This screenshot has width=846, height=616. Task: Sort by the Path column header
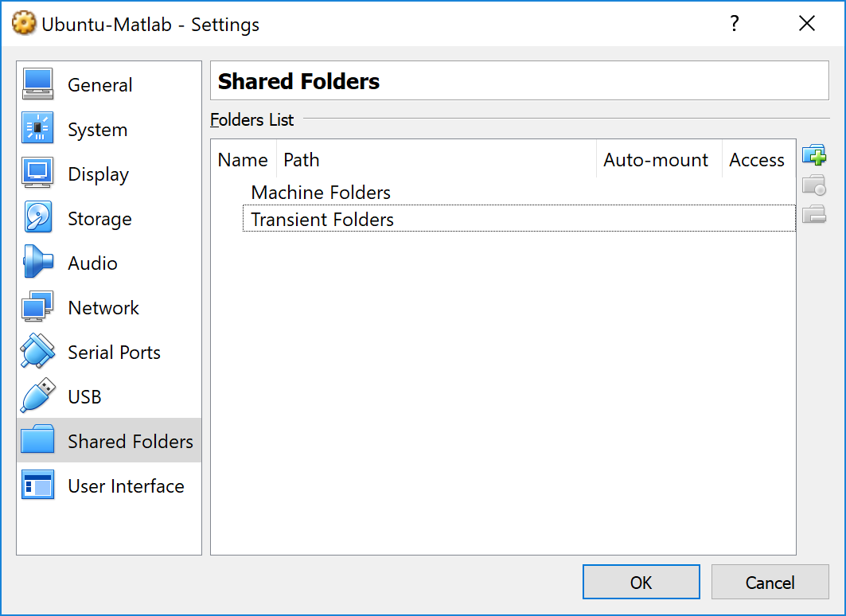point(436,160)
